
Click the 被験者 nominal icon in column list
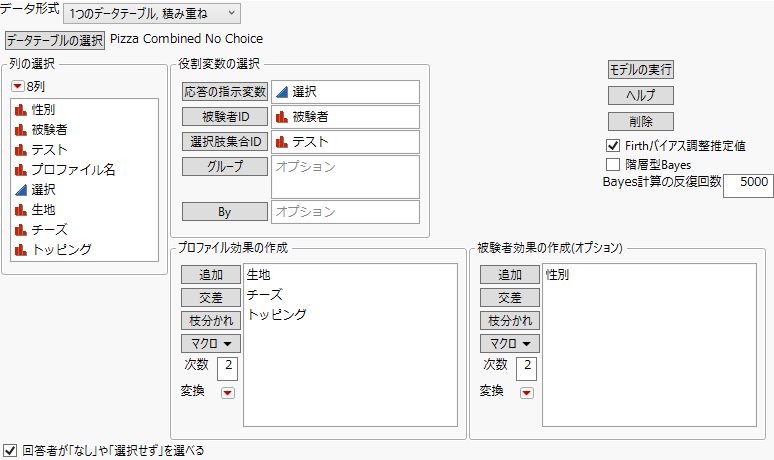point(20,129)
